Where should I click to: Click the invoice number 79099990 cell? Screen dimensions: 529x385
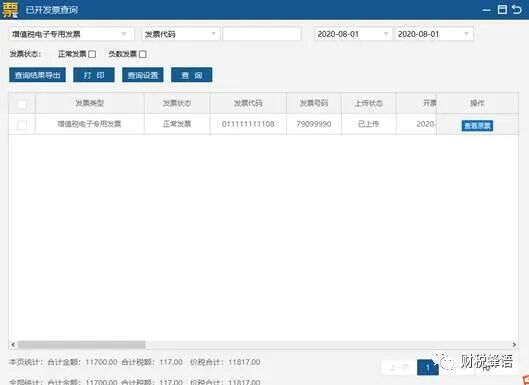click(314, 124)
